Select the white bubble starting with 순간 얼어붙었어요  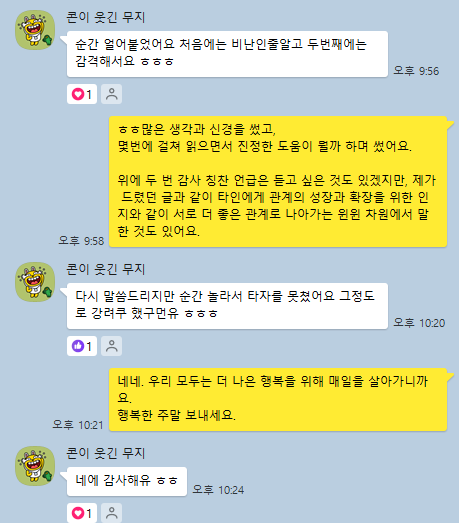227,54
